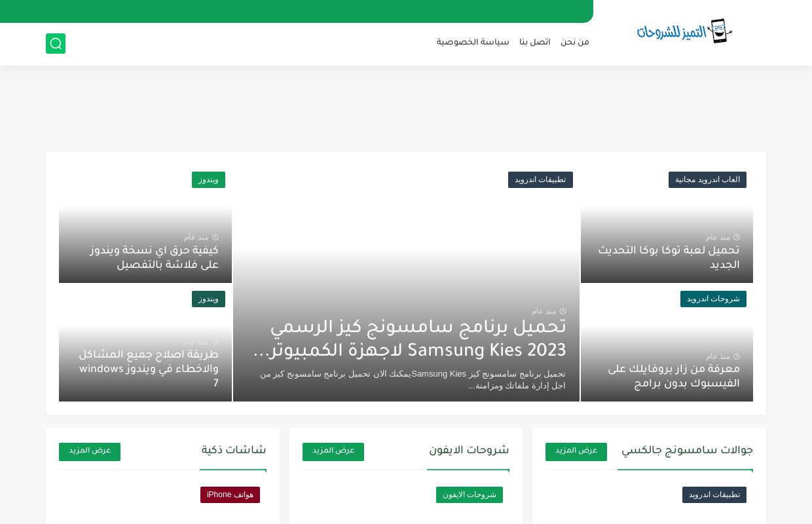The image size is (812, 524).
Task: Select the green شروحات الايفون tag
Action: pos(470,495)
